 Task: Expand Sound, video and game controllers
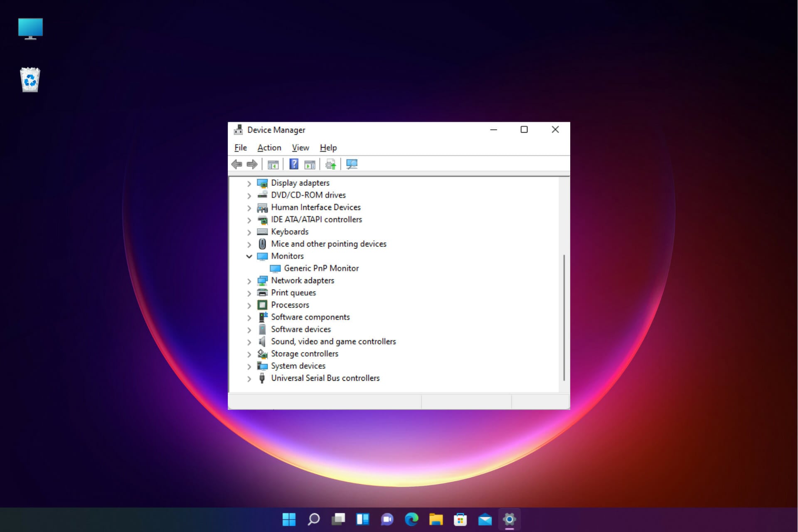coord(249,342)
